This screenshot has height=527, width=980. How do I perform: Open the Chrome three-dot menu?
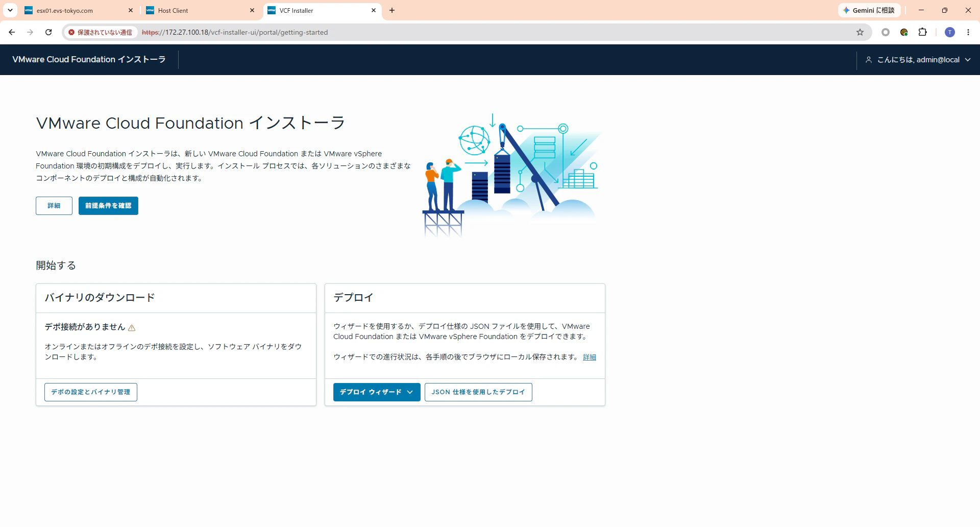(968, 32)
